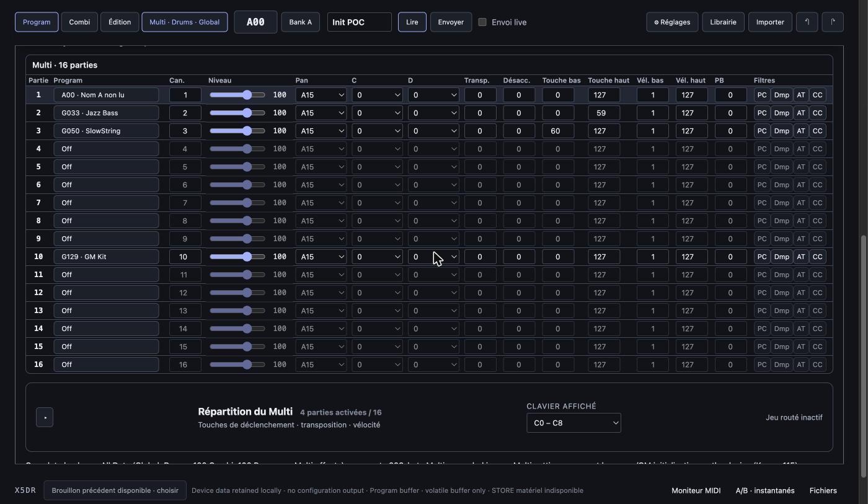Viewport: 868px width, 504px height.
Task: Toggle the PC filter for part 10
Action: pyautogui.click(x=762, y=257)
